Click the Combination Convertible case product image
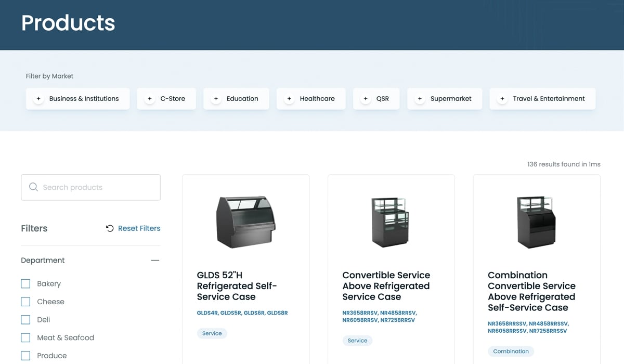Image resolution: width=624 pixels, height=364 pixels. 537,222
